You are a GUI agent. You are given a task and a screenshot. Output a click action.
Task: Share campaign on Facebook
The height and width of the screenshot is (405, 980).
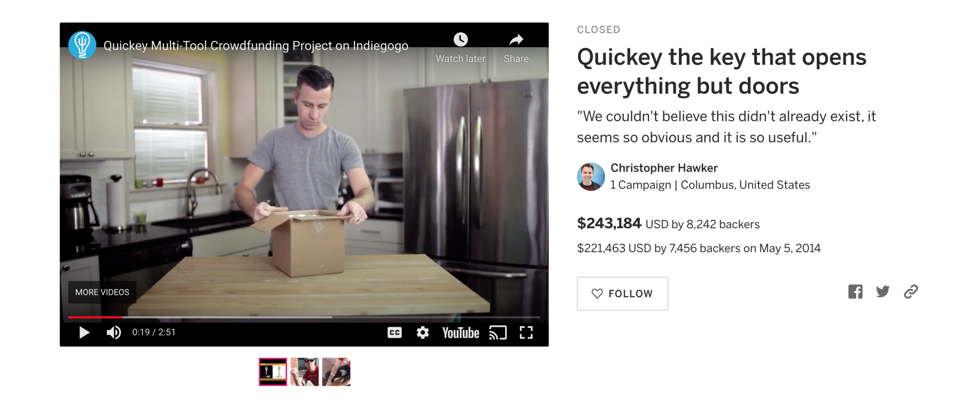pos(855,292)
